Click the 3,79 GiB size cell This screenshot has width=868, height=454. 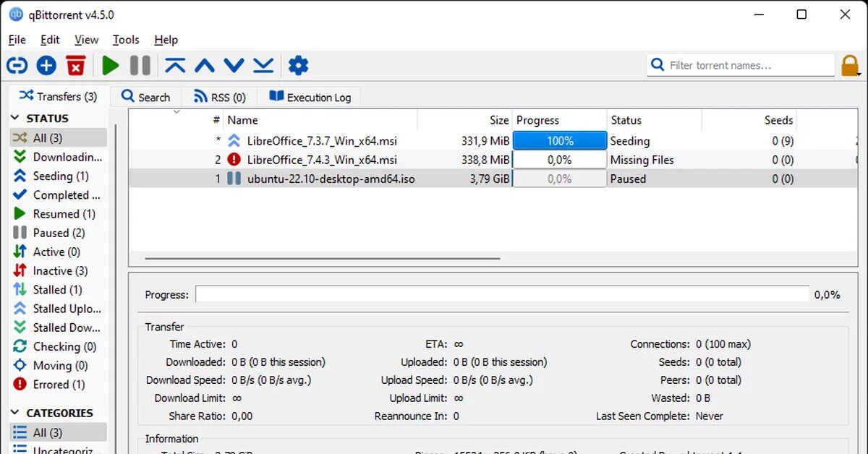coord(490,179)
